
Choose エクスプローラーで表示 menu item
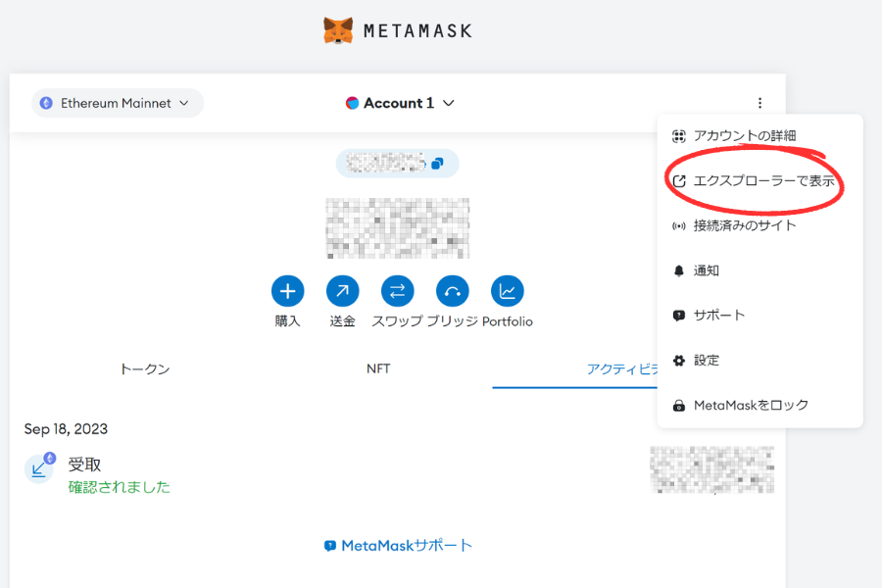(x=763, y=181)
